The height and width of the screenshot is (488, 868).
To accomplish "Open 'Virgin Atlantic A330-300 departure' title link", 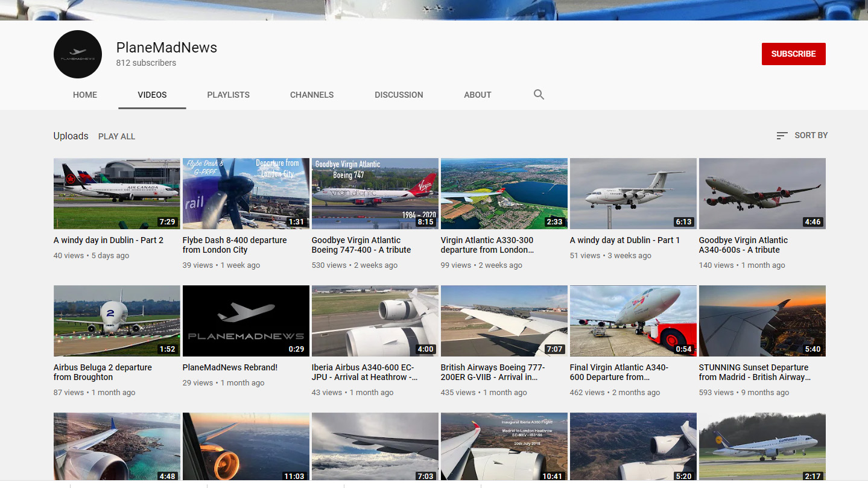I will pyautogui.click(x=487, y=245).
